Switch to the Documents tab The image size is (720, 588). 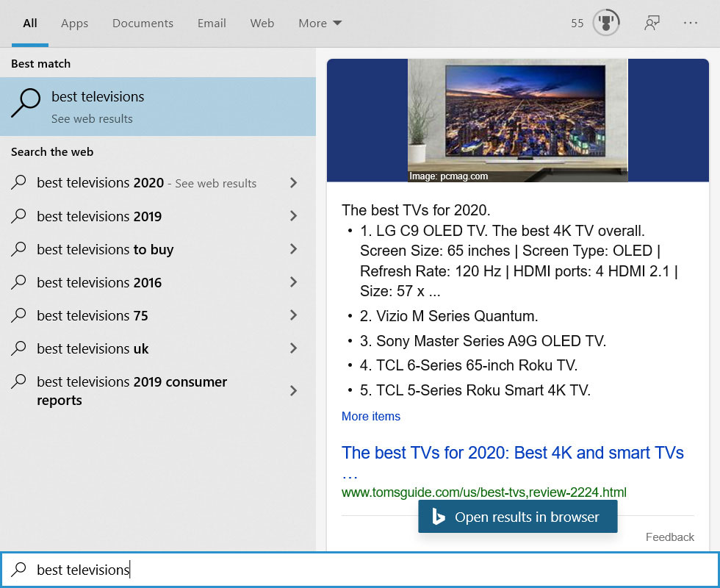pos(142,23)
